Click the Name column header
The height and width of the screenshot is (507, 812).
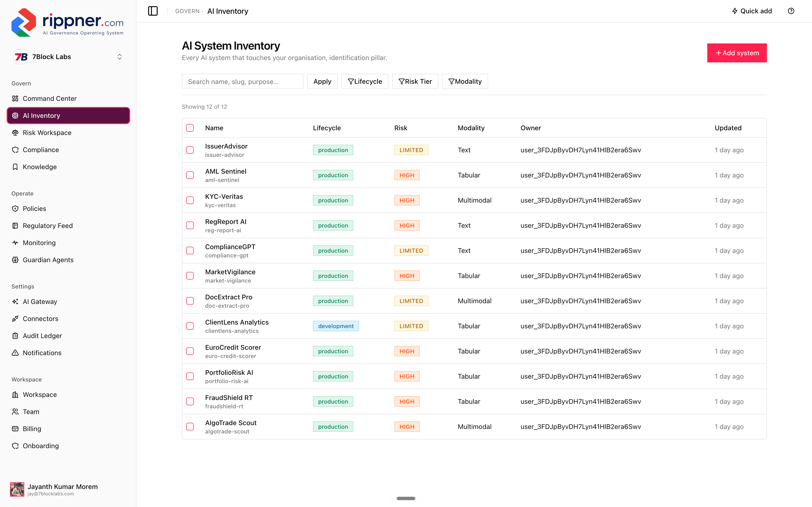[x=214, y=128]
